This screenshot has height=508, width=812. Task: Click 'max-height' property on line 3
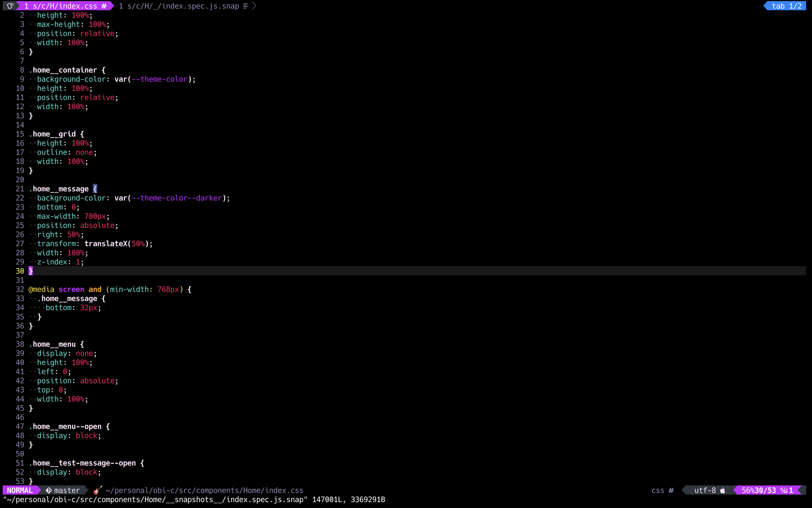[x=58, y=24]
